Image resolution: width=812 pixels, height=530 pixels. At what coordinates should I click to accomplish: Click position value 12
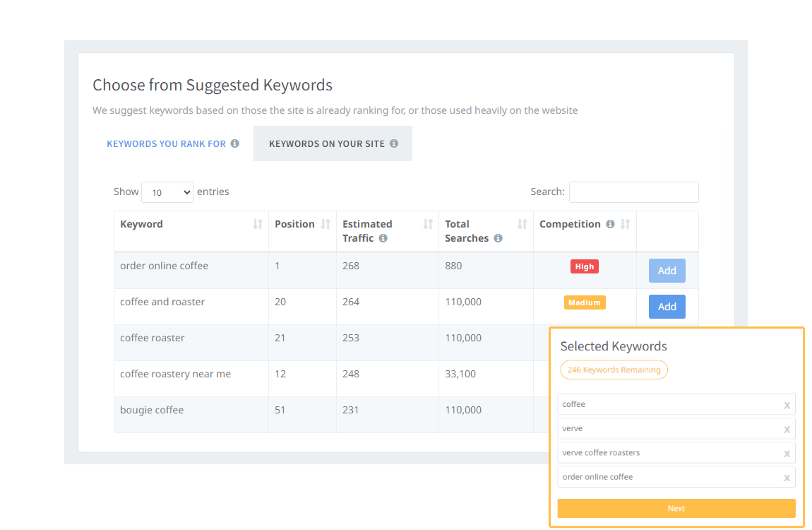click(280, 374)
